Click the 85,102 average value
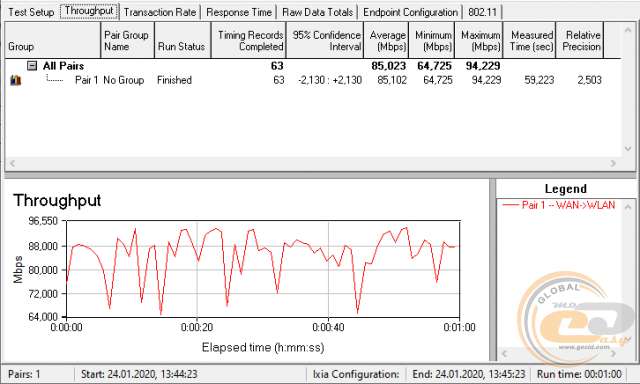The width and height of the screenshot is (640, 384). pyautogui.click(x=392, y=80)
